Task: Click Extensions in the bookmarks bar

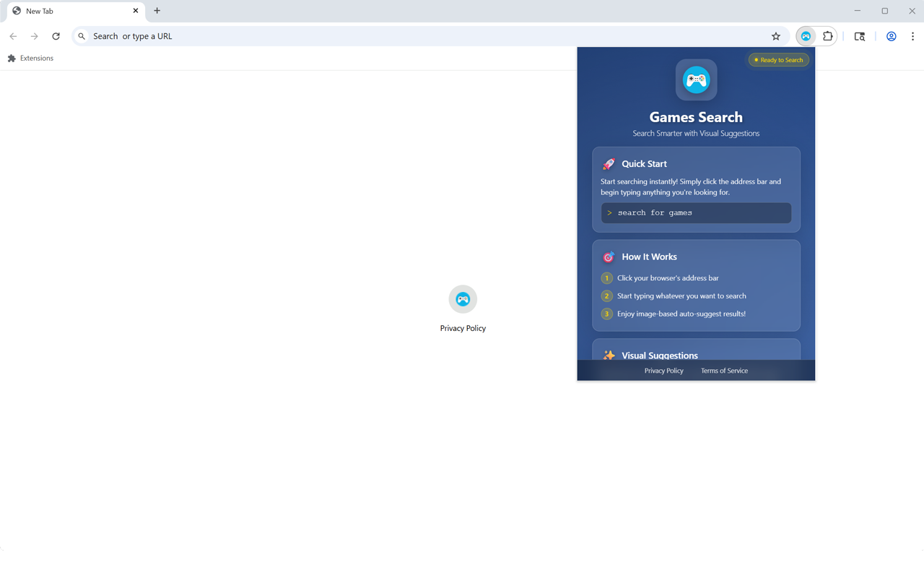Action: pos(30,58)
